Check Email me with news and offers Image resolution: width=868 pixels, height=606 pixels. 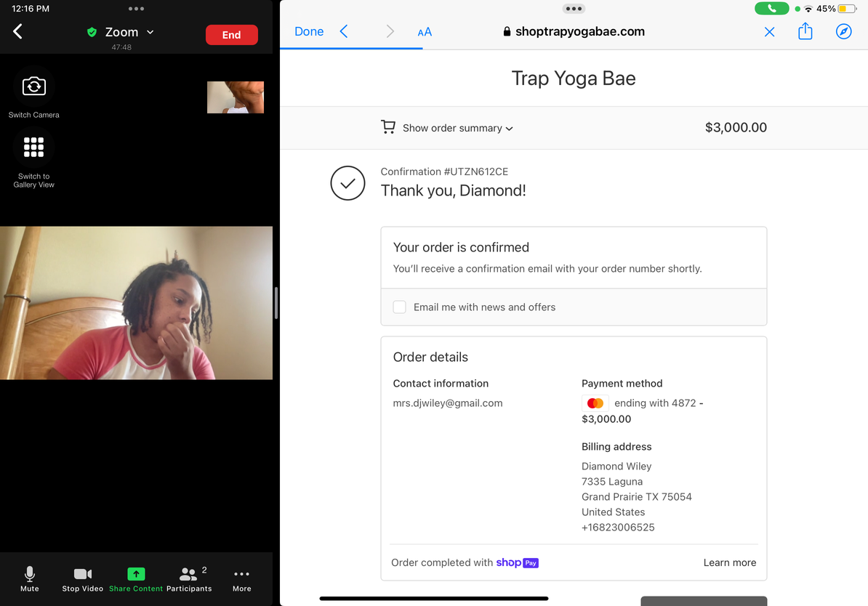coord(400,307)
